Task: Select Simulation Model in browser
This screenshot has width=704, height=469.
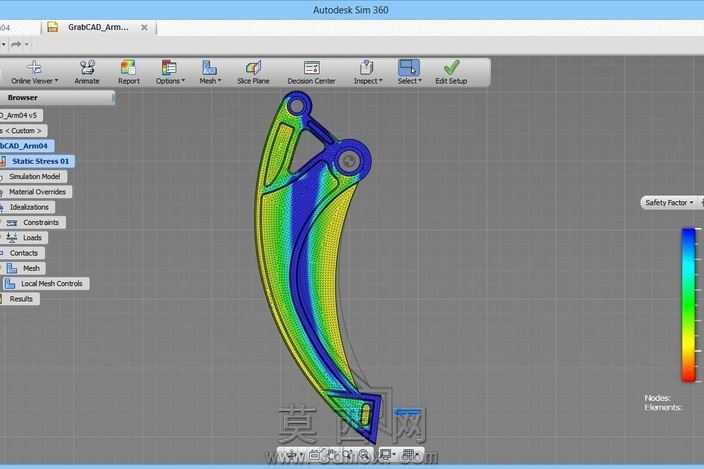Action: (x=35, y=176)
